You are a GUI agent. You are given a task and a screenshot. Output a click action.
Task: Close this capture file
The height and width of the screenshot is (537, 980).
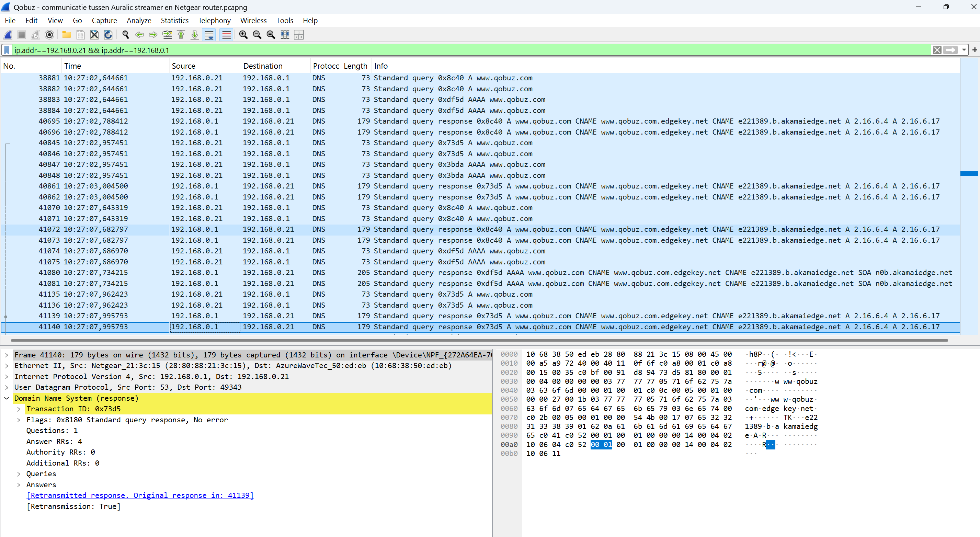pyautogui.click(x=94, y=35)
